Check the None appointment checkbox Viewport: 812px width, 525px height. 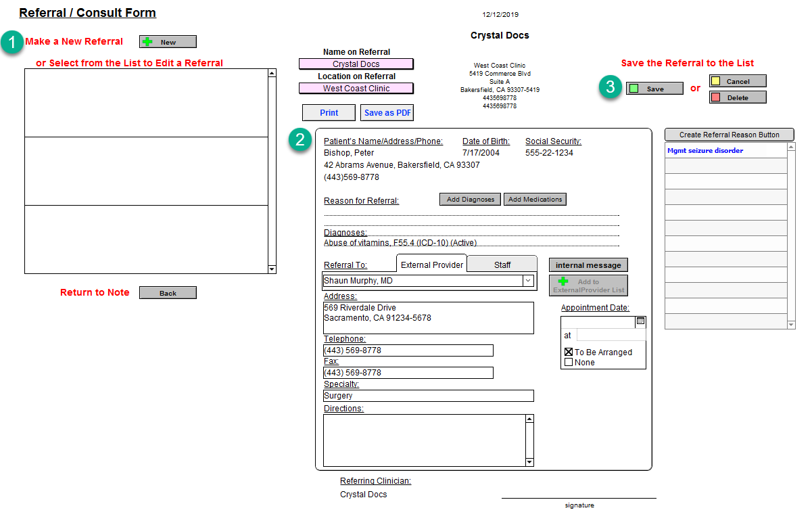point(569,363)
